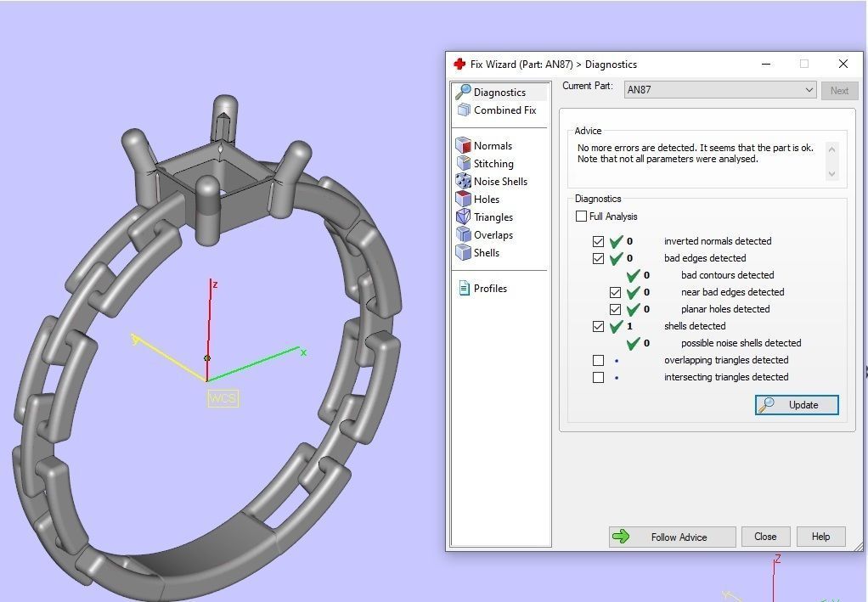Select the Holes fix step
This screenshot has width=868, height=602.
(x=477, y=200)
